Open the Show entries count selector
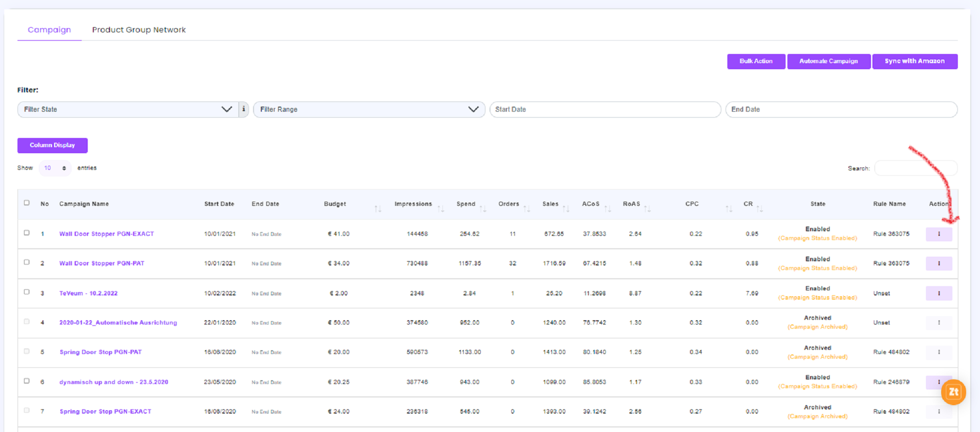This screenshot has width=980, height=432. point(55,168)
